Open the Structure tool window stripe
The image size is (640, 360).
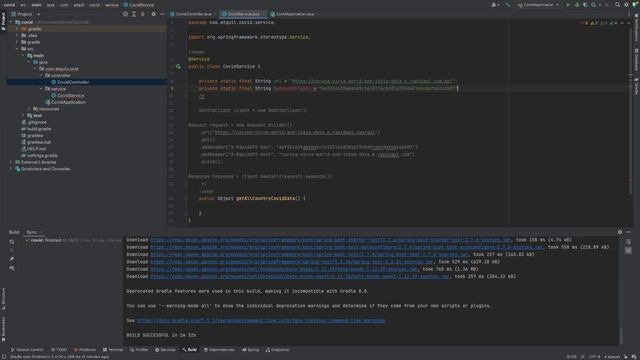[x=4, y=298]
